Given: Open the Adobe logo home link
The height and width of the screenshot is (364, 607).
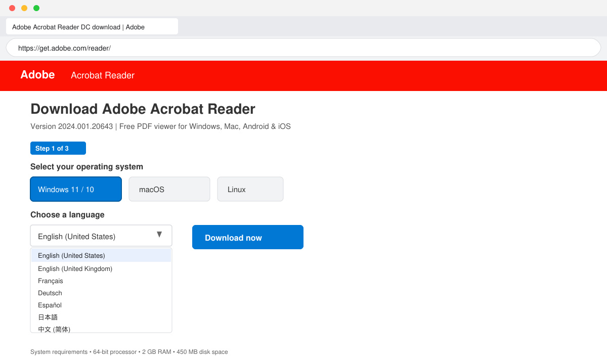Looking at the screenshot, I should [37, 75].
